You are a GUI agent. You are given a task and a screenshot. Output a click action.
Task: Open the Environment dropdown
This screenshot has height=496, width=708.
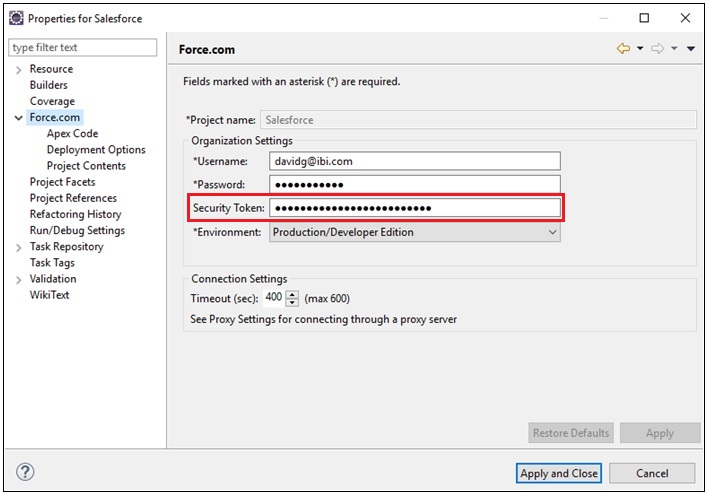(415, 232)
